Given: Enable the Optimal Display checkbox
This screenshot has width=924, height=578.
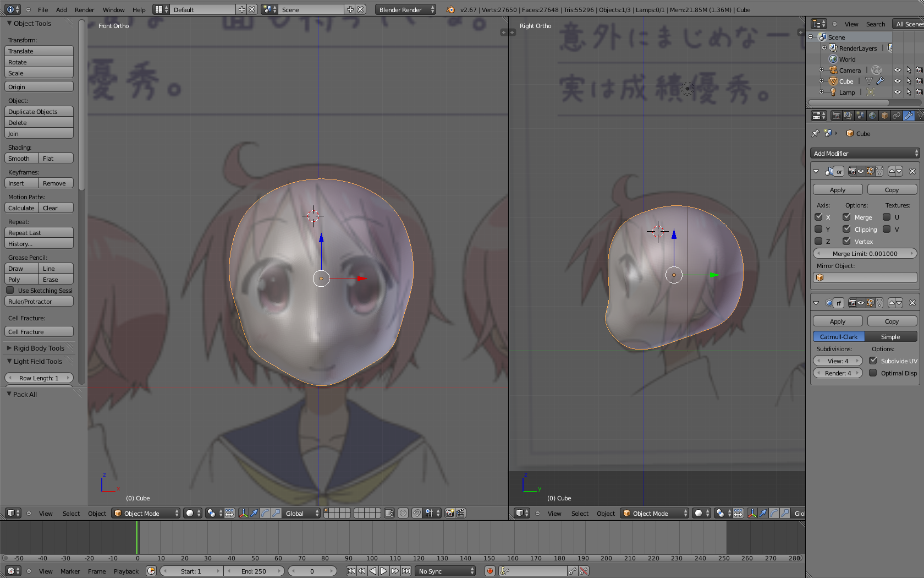Looking at the screenshot, I should (x=873, y=373).
